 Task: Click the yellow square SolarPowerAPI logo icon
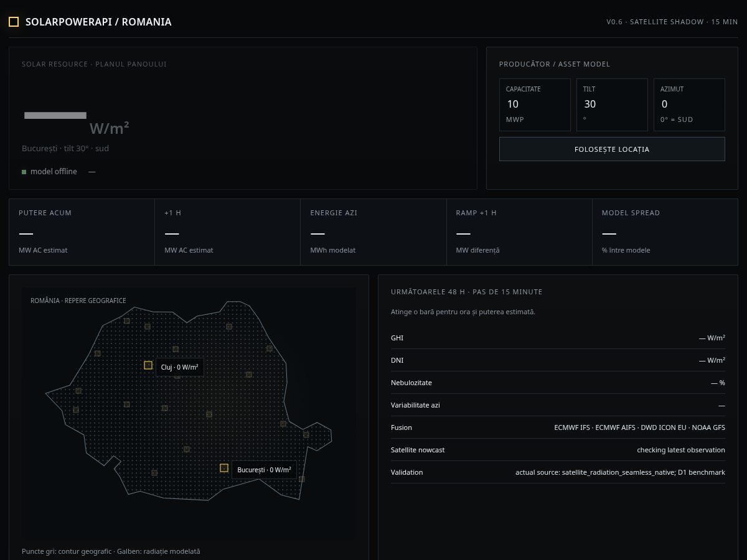tap(14, 22)
